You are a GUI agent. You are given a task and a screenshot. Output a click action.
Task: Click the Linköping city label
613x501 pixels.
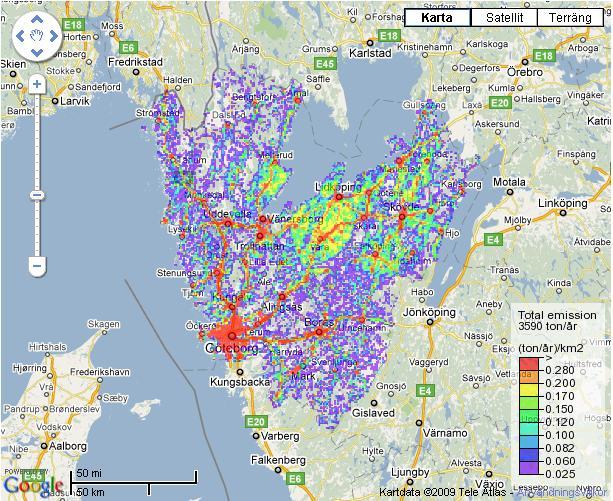point(563,203)
